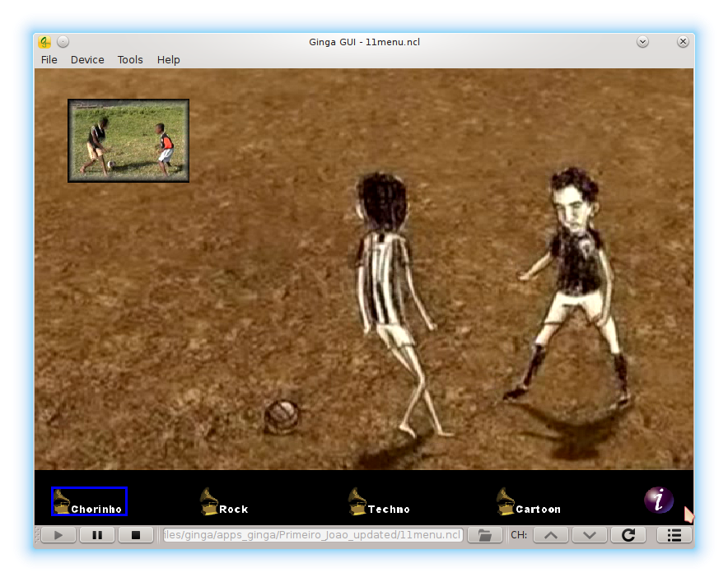Choose the Cartoon gramophone option
This screenshot has height=582, width=728.
pyautogui.click(x=528, y=502)
